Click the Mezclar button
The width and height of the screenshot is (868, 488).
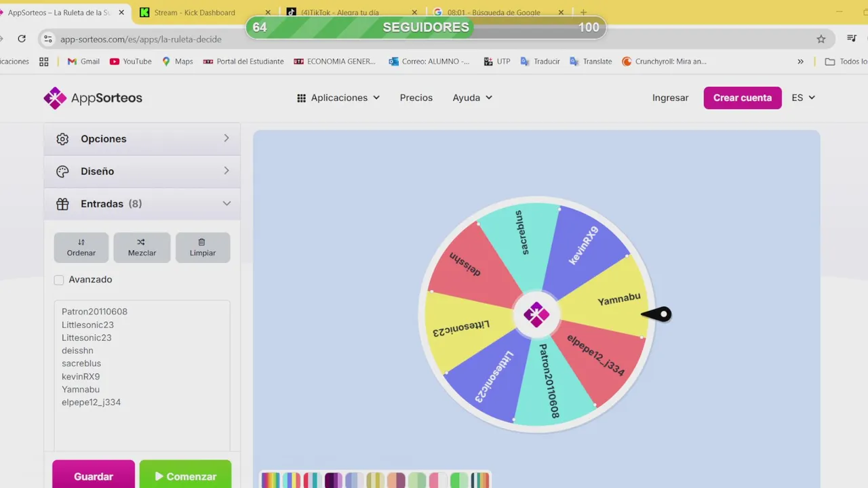[142, 247]
